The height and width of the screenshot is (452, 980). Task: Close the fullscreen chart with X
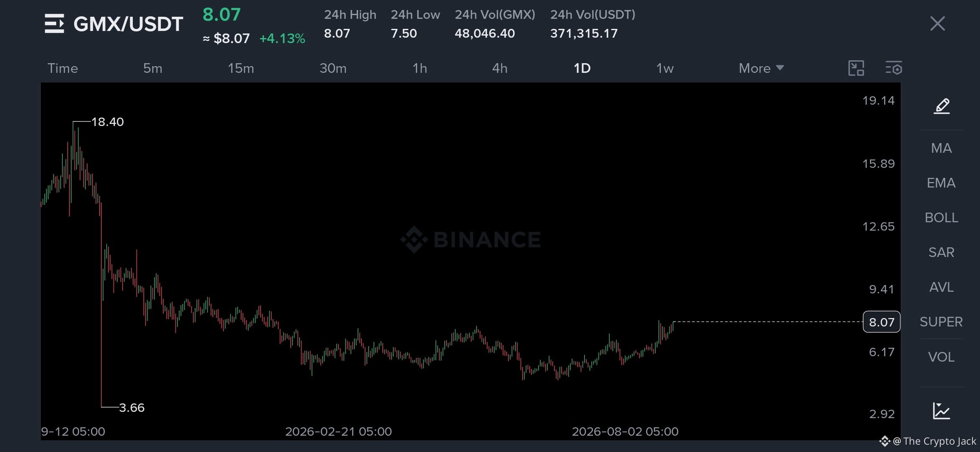[x=937, y=23]
